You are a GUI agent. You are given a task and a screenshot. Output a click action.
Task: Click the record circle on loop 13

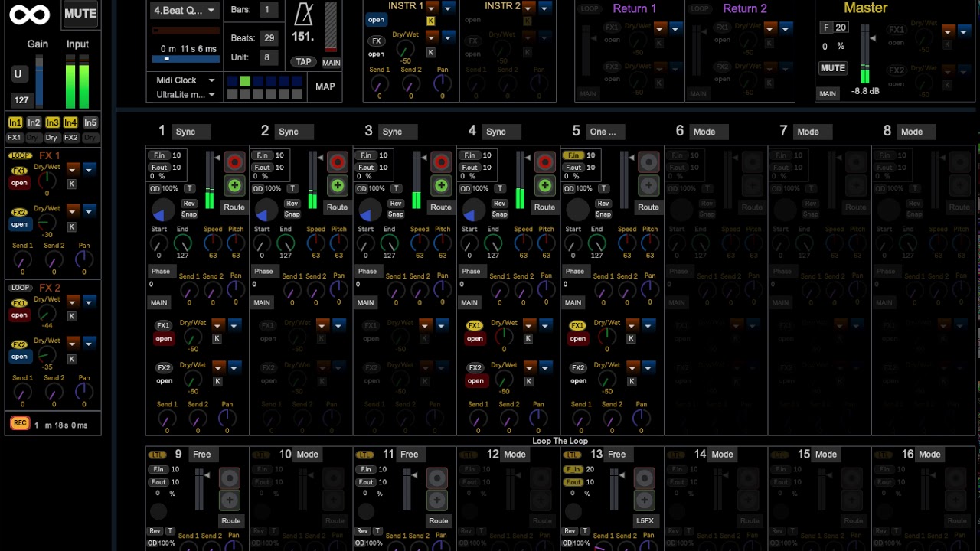point(645,478)
